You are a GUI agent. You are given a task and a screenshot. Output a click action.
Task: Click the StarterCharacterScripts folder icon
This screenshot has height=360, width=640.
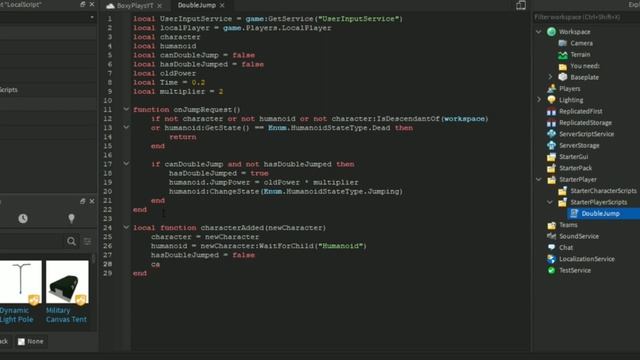[563, 191]
